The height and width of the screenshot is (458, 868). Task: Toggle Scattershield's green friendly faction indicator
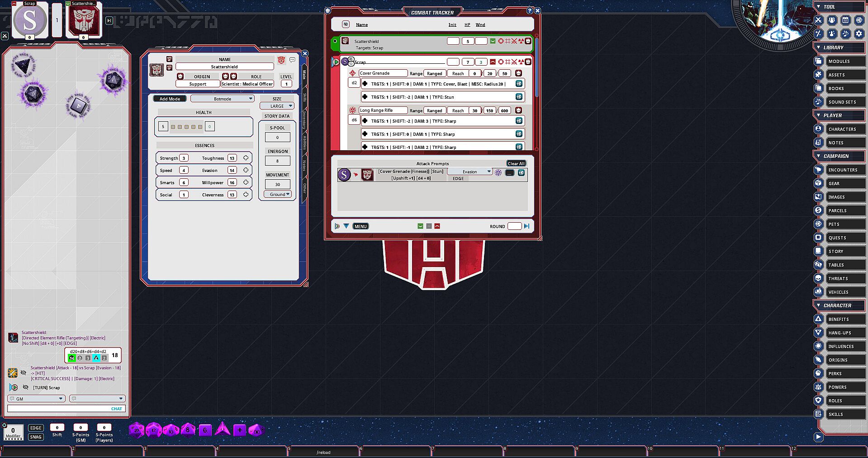tap(493, 41)
